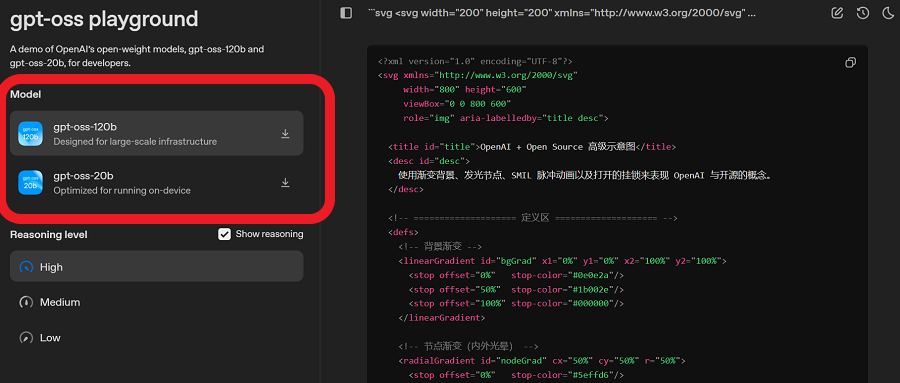Click the High reasoning gauge icon
Image resolution: width=900 pixels, height=383 pixels.
26,267
